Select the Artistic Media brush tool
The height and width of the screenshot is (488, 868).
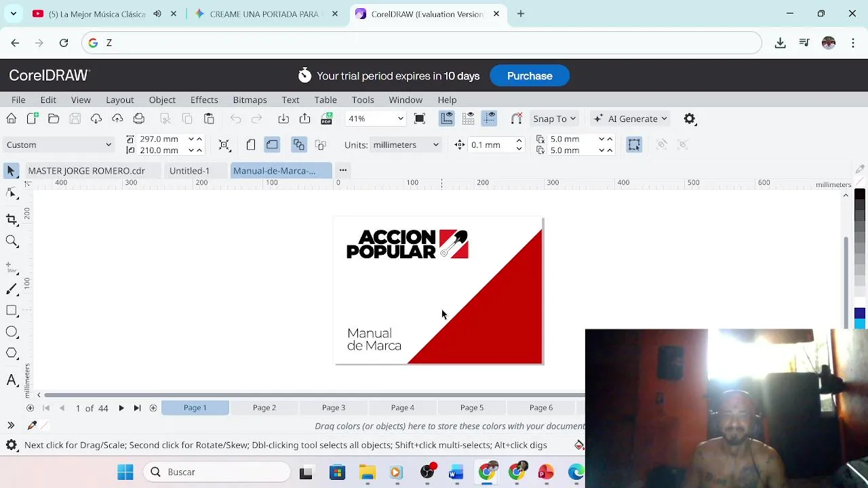(12, 289)
